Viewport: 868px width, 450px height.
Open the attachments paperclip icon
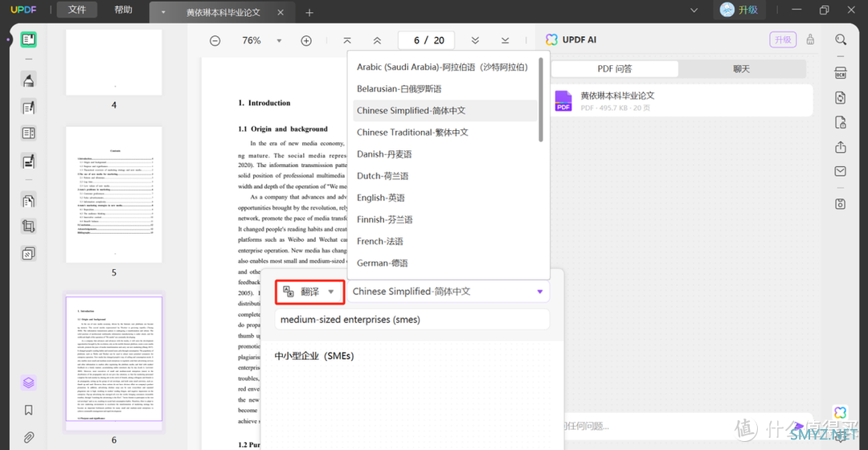[29, 437]
